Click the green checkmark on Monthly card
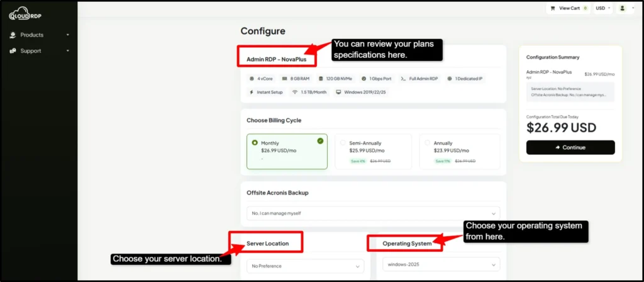Screen dimensions: 644x282 point(320,141)
